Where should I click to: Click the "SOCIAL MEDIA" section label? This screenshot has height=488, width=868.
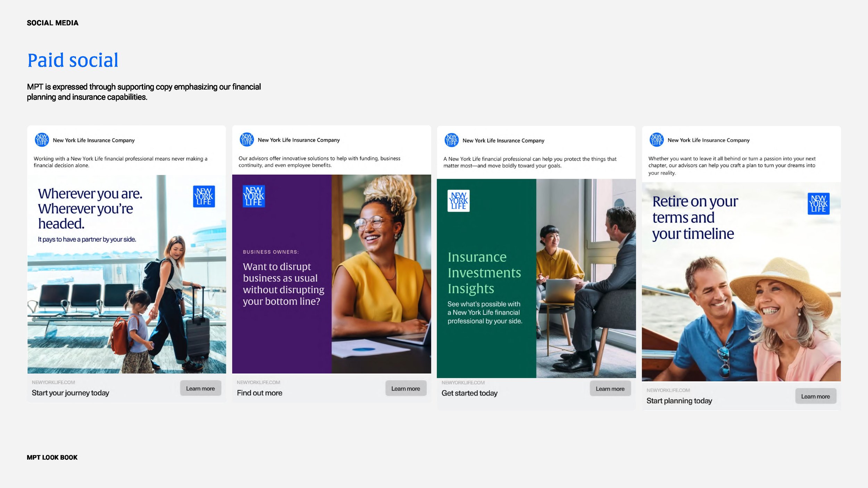tap(53, 23)
